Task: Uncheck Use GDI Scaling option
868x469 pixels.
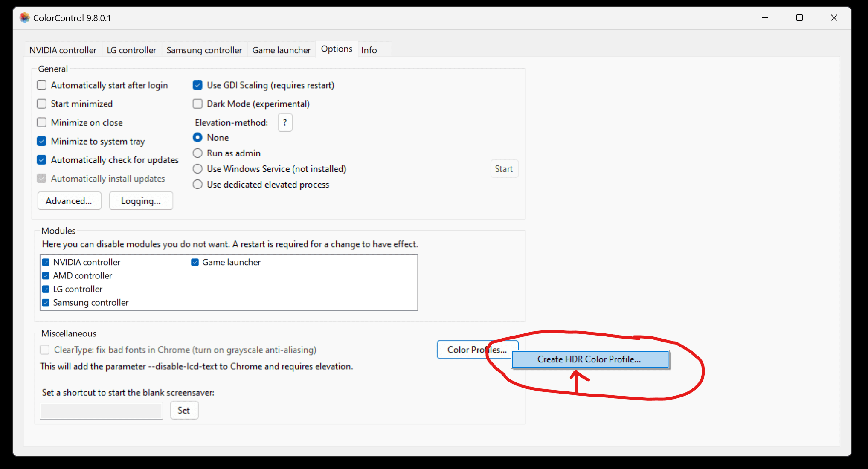Action: 197,85
